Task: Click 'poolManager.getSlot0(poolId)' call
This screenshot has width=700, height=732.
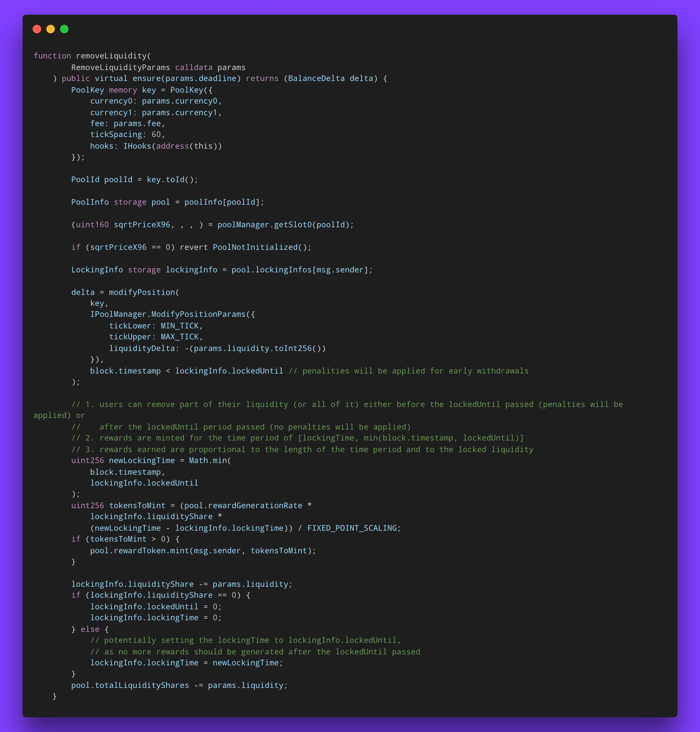Action: pyautogui.click(x=284, y=225)
